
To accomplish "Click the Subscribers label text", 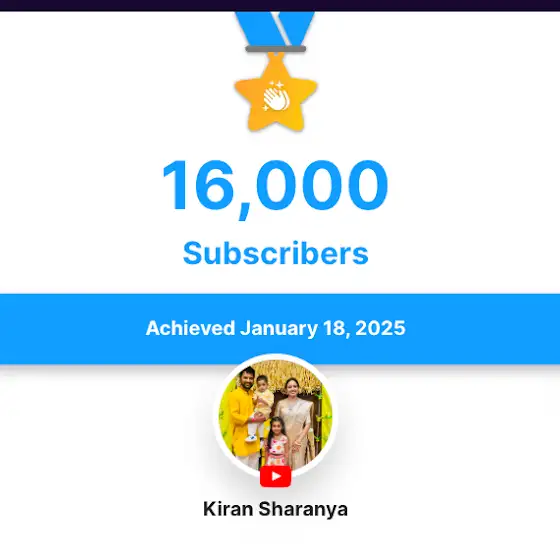I will pyautogui.click(x=275, y=253).
